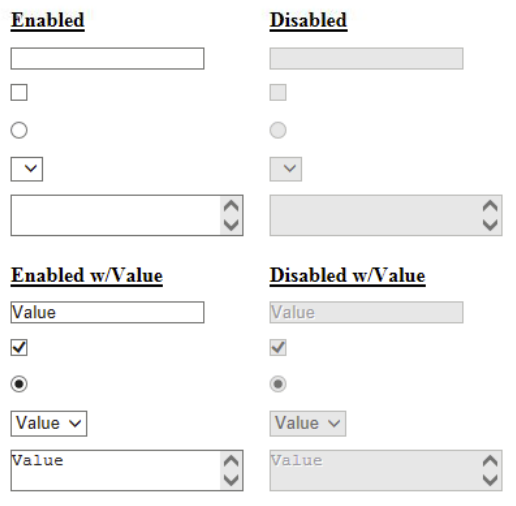Click scroll down arrow of enabled Value textarea
The width and height of the screenshot is (516, 506).
point(231,480)
